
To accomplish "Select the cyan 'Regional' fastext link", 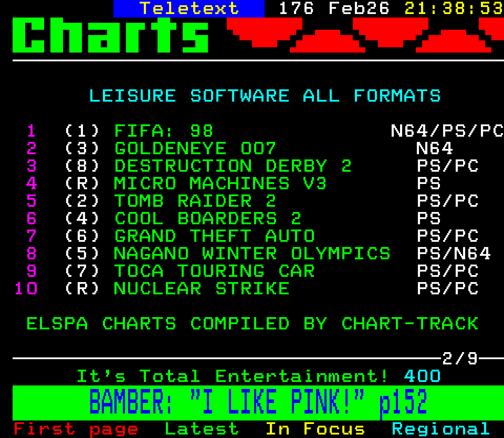I will point(441,429).
